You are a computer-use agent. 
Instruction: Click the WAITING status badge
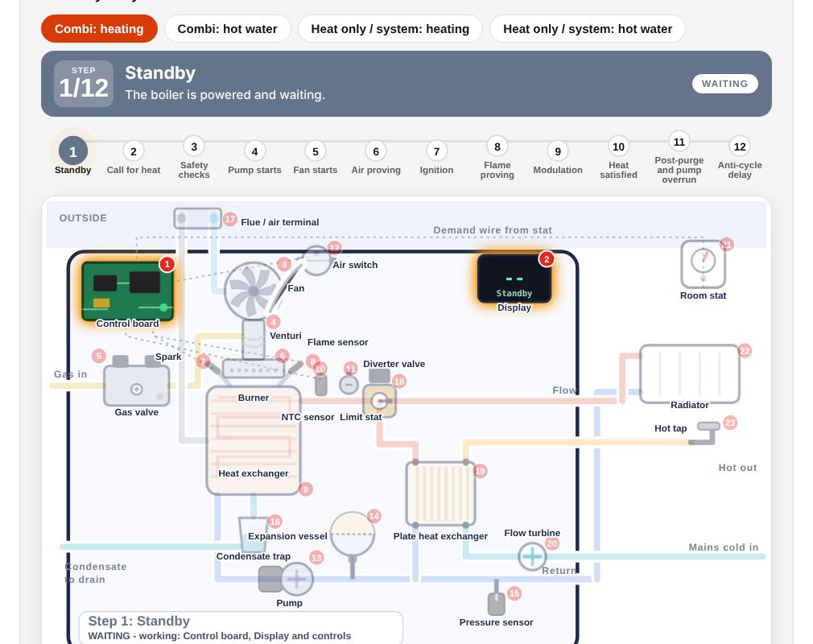click(x=724, y=84)
